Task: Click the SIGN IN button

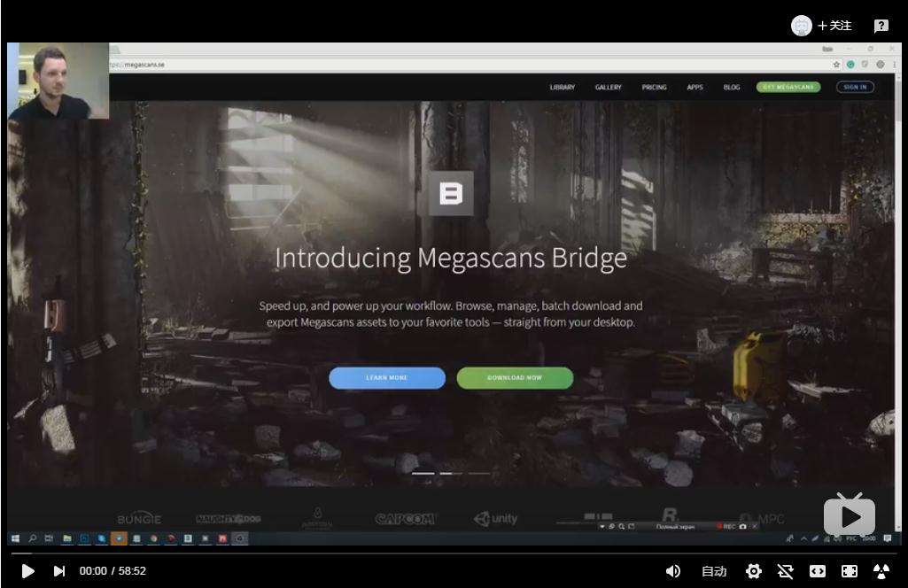Action: [x=855, y=87]
